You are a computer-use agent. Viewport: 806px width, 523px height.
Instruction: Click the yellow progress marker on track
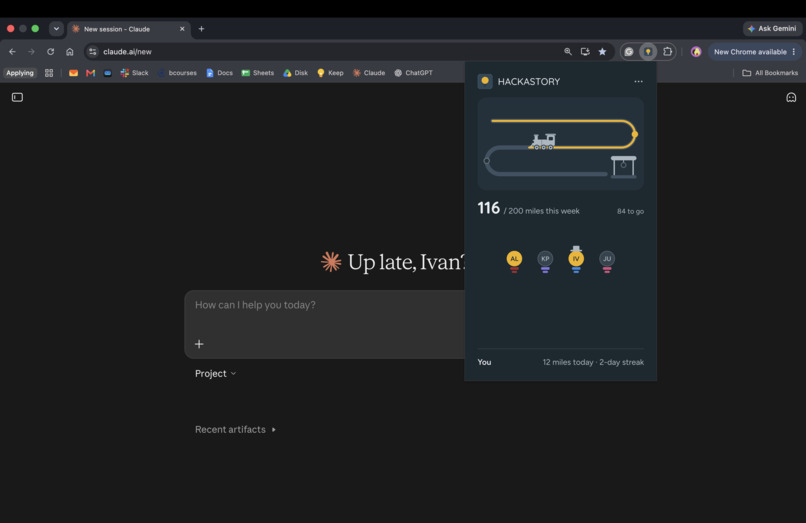coord(635,134)
